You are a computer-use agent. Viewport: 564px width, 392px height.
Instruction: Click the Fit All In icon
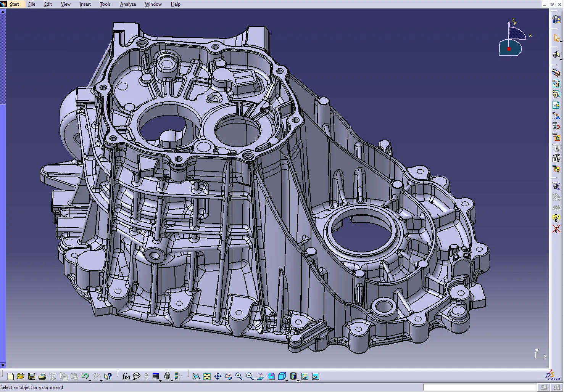[206, 376]
